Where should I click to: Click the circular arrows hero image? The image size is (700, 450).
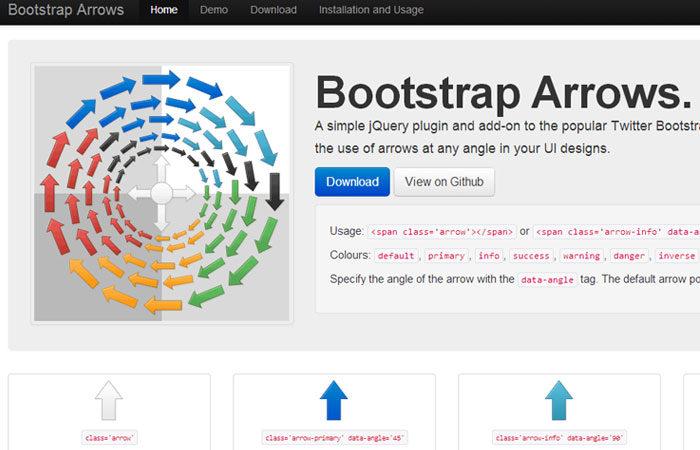point(162,193)
